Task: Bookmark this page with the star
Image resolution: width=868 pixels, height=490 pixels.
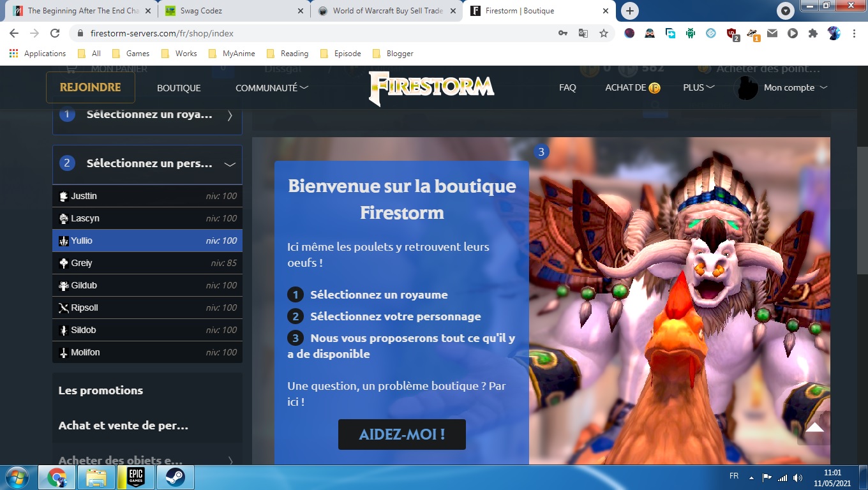Action: click(604, 33)
